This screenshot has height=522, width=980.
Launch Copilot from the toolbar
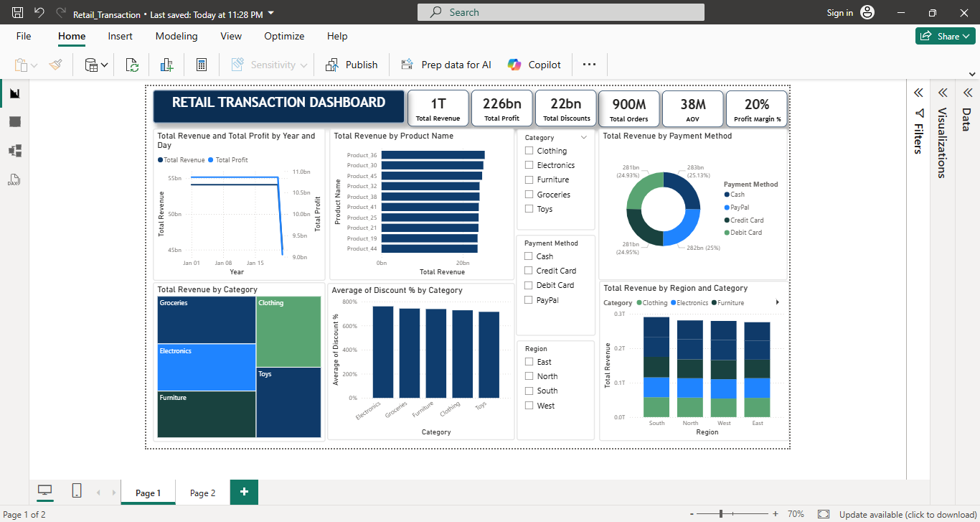[x=534, y=64]
